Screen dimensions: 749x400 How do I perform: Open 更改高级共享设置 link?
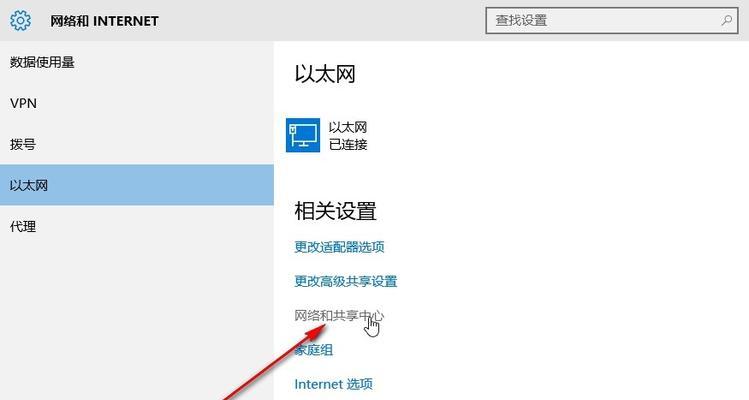[x=345, y=281]
